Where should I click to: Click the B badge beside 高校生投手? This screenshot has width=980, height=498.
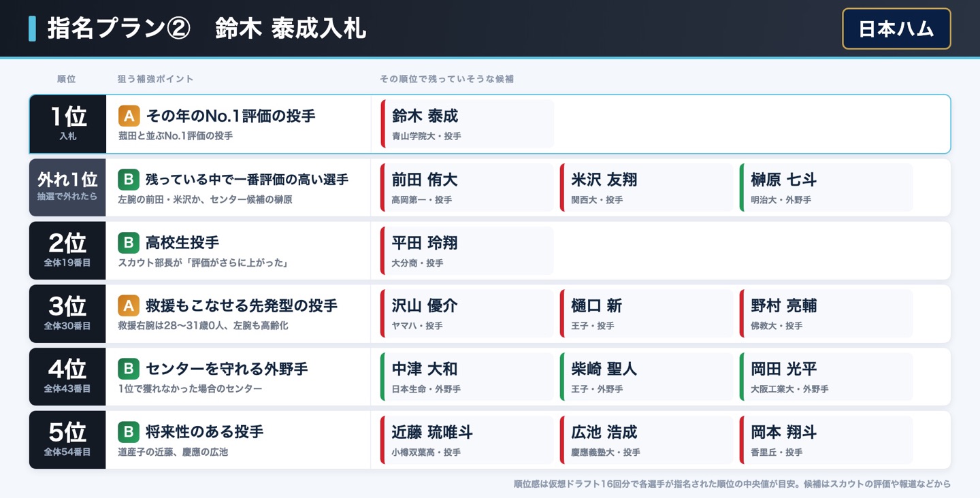129,242
